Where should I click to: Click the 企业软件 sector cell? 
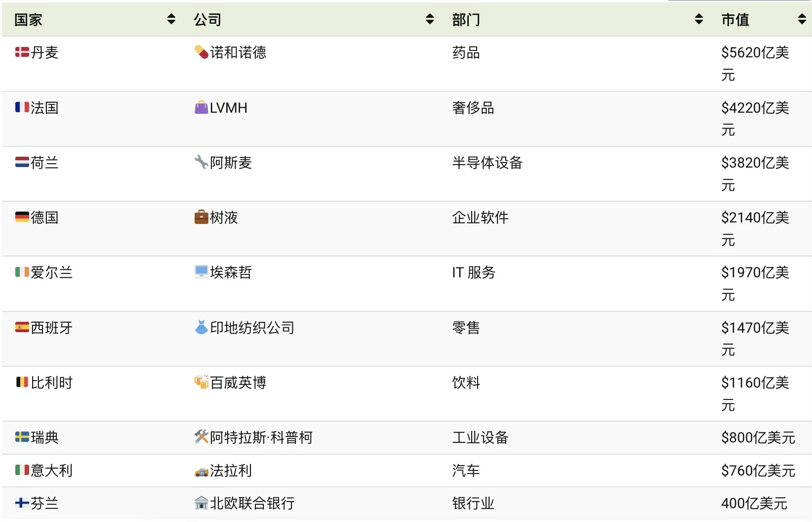tap(480, 217)
